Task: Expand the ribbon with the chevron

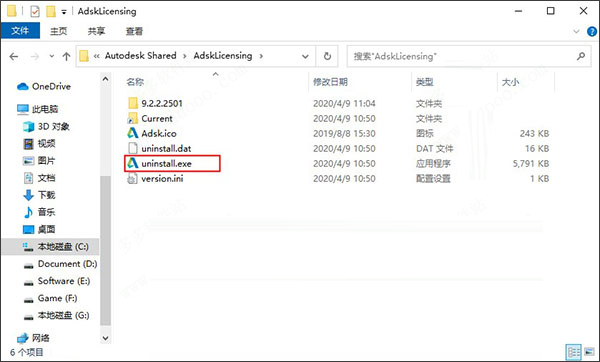Action: (576, 31)
